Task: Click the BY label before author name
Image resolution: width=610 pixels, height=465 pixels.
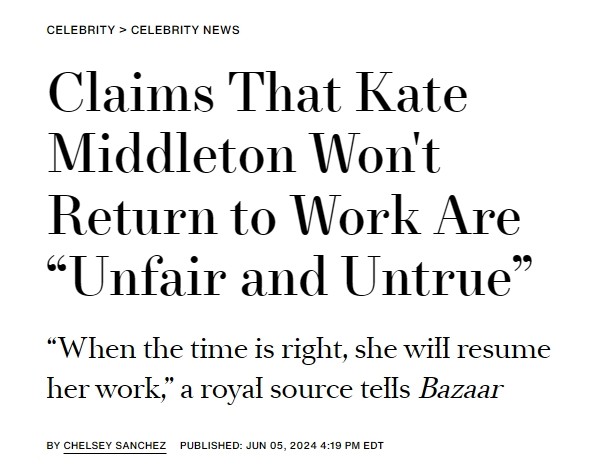Action: pos(53,446)
